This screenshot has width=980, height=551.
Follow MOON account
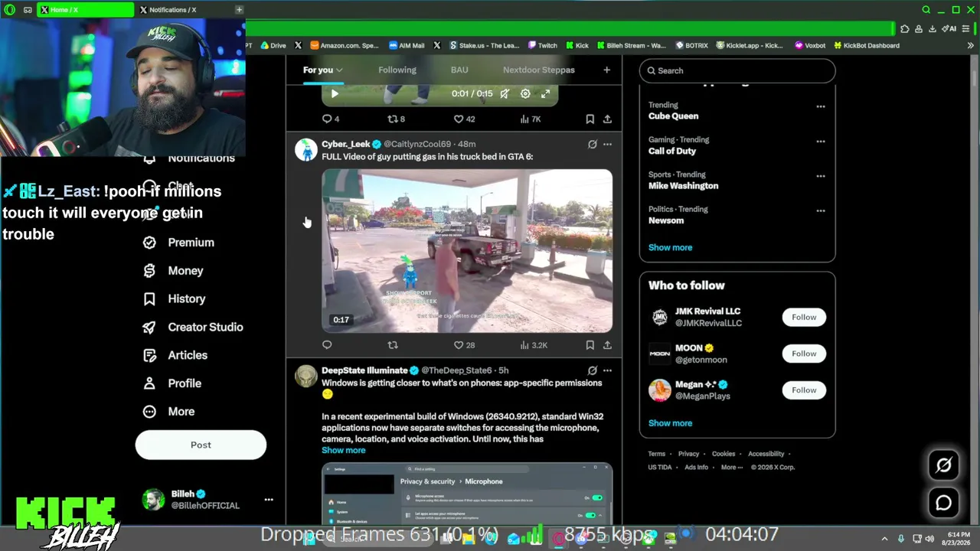tap(804, 354)
